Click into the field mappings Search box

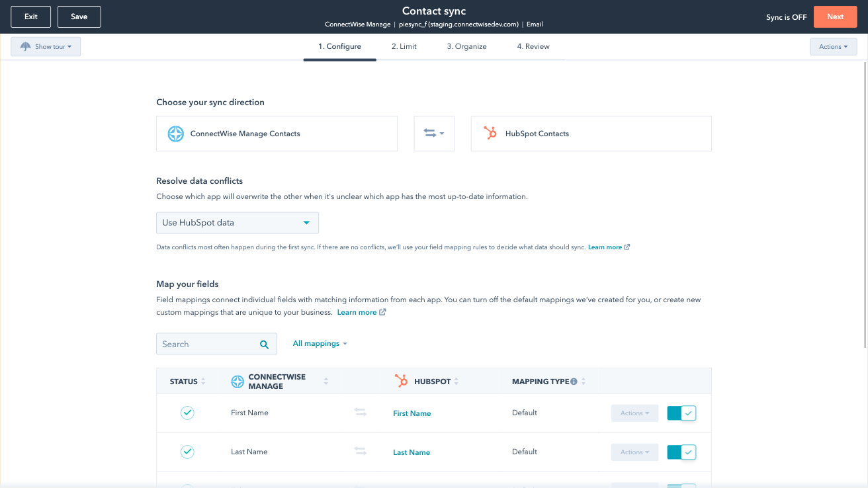pyautogui.click(x=206, y=345)
